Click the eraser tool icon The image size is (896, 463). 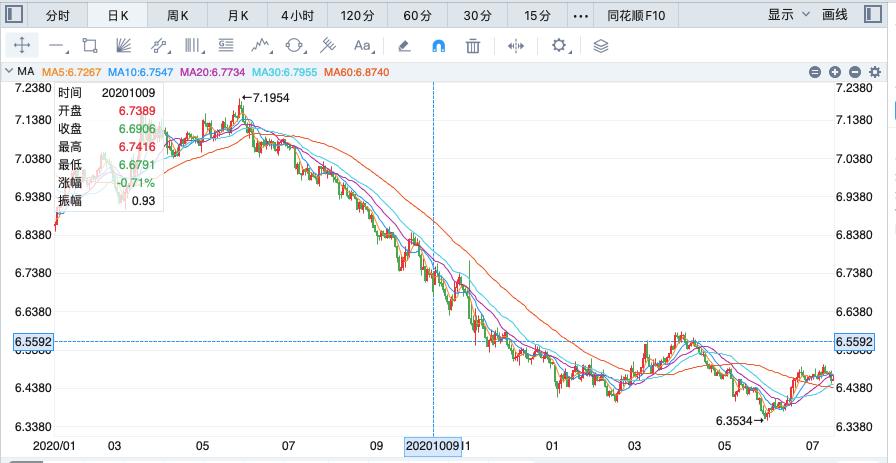coord(405,45)
